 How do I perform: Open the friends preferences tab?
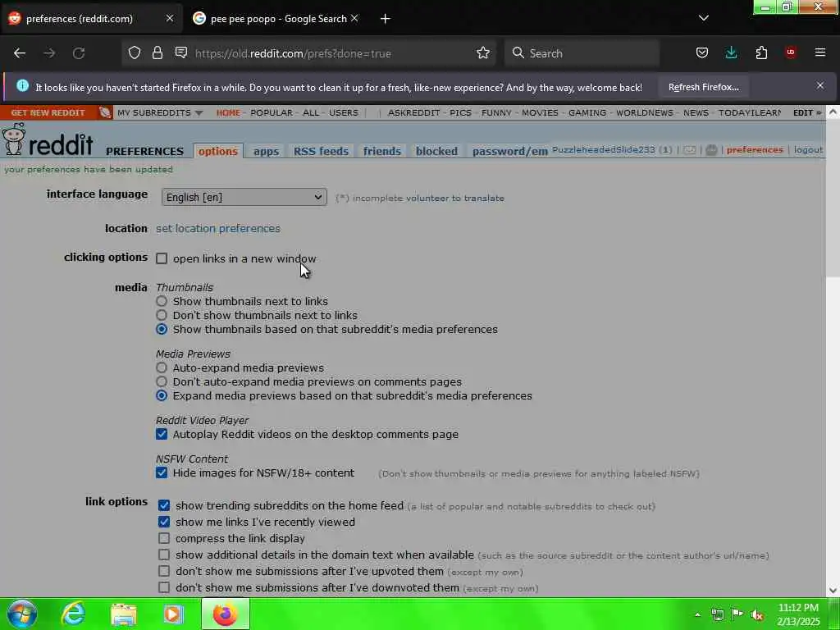(382, 151)
